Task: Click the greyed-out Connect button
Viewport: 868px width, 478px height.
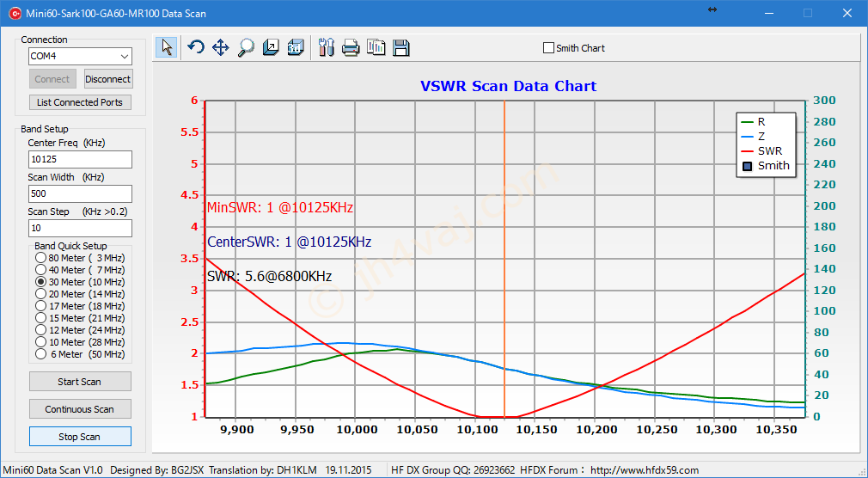Action: point(52,79)
